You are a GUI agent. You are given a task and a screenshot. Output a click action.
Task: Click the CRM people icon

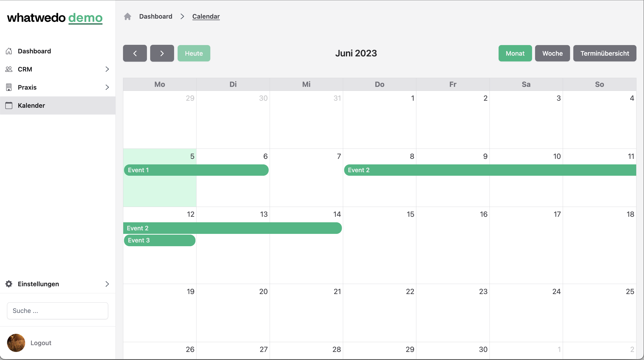coord(9,69)
